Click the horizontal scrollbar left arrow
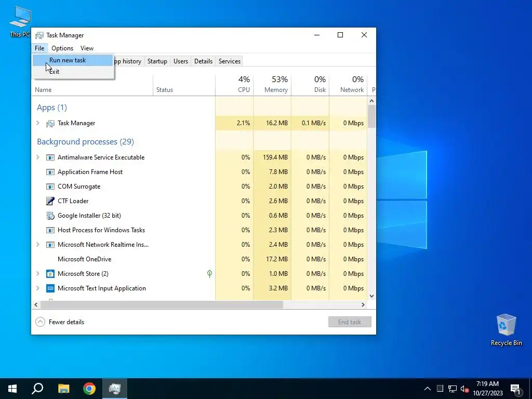The image size is (532, 399). [x=36, y=304]
